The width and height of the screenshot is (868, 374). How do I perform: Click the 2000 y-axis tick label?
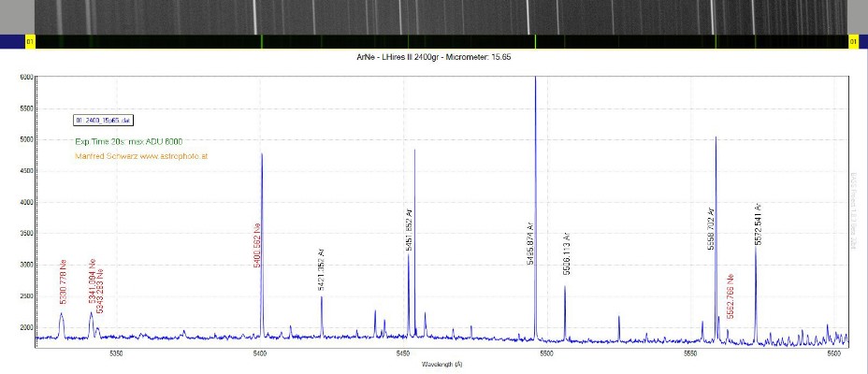click(25, 327)
